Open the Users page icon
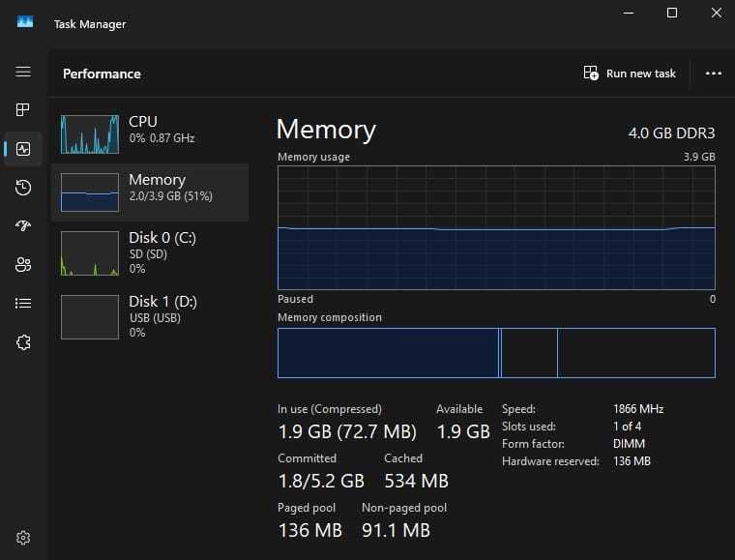 tap(23, 265)
